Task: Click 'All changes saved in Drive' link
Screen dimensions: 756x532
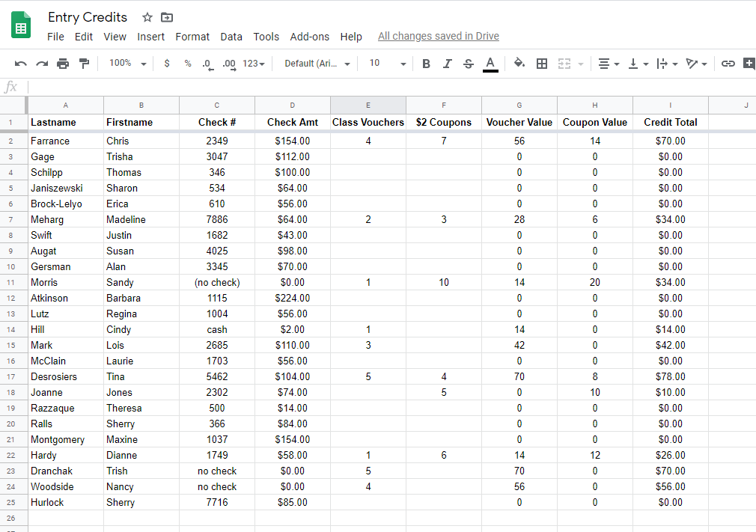Action: (438, 36)
